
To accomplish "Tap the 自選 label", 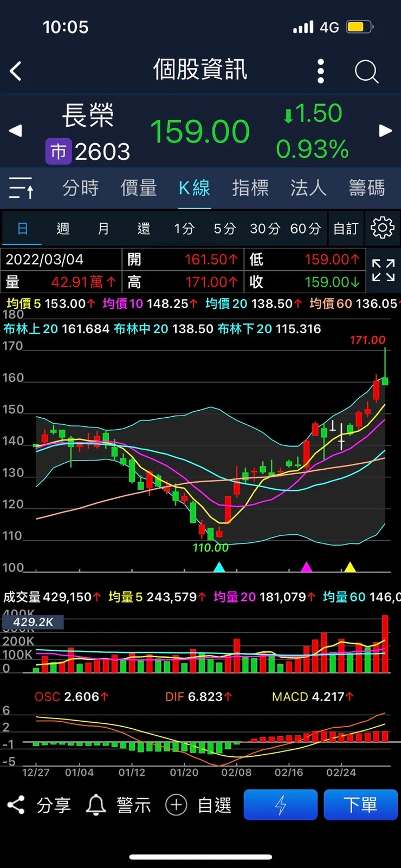I will [214, 805].
